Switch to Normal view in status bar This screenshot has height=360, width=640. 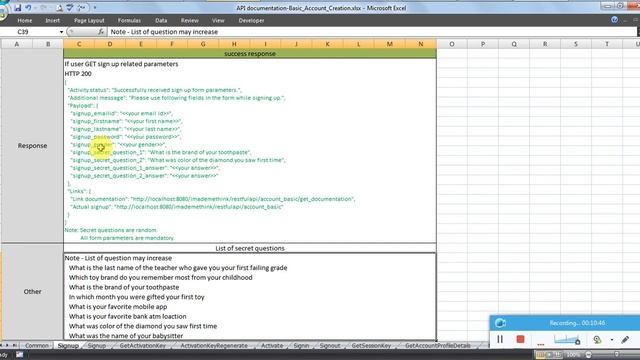pyautogui.click(x=540, y=355)
